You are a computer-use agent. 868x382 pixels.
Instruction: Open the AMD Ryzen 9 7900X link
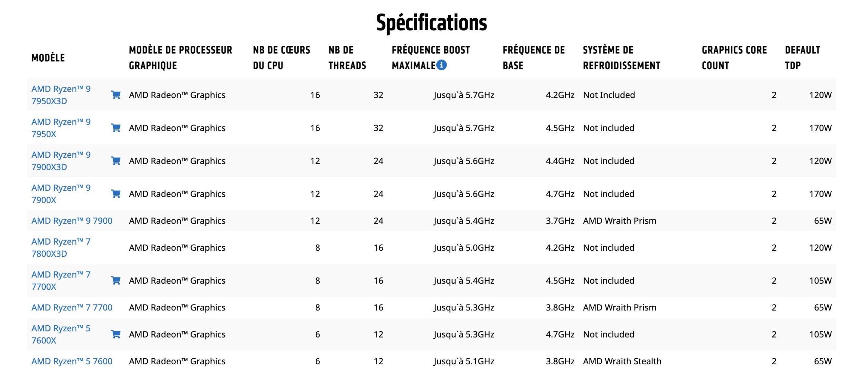[61, 194]
